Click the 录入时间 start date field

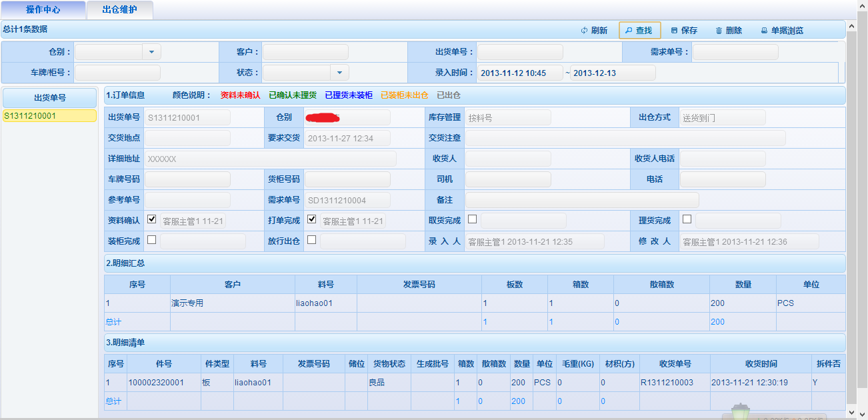click(520, 73)
